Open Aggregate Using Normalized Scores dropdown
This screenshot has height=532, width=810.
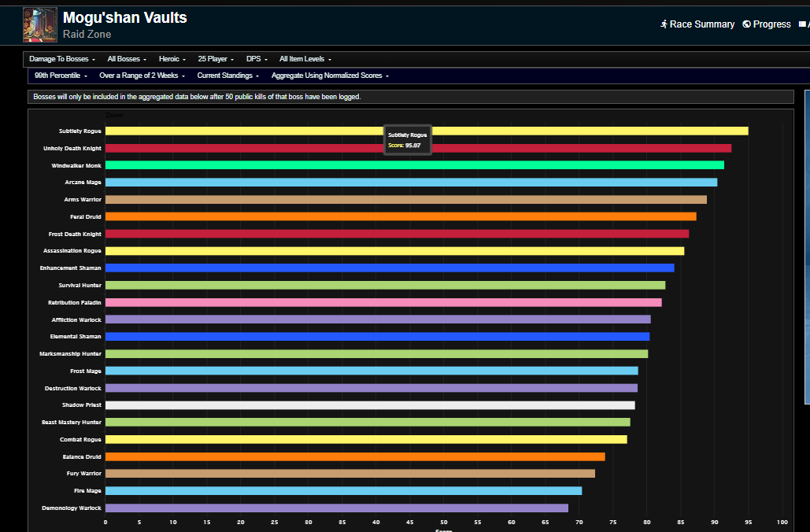[x=330, y=76]
